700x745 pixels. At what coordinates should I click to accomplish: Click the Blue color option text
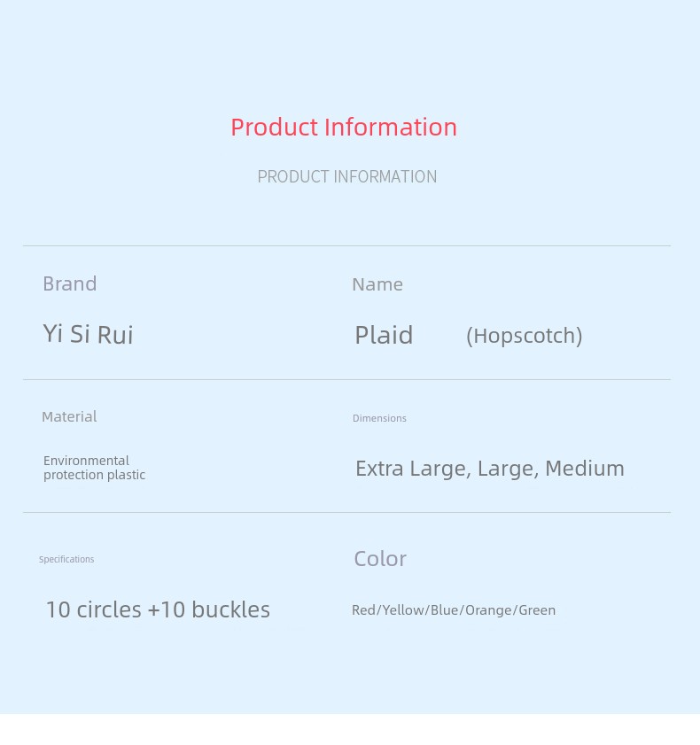(x=444, y=610)
